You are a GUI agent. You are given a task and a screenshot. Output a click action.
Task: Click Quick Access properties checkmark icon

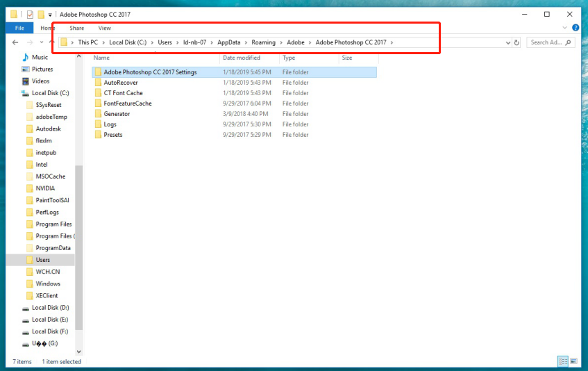(30, 15)
